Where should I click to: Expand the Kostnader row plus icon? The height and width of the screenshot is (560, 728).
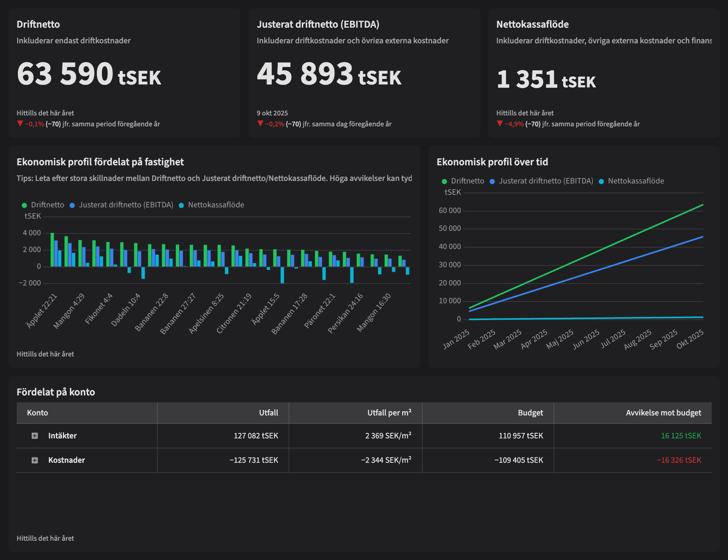35,460
